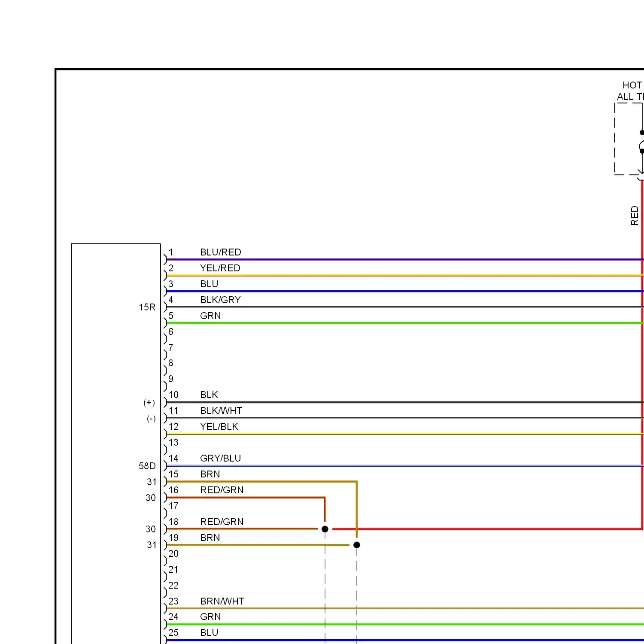This screenshot has width=644, height=644.
Task: Click the BRN/WHT wire label at pin 23
Action: (222, 601)
